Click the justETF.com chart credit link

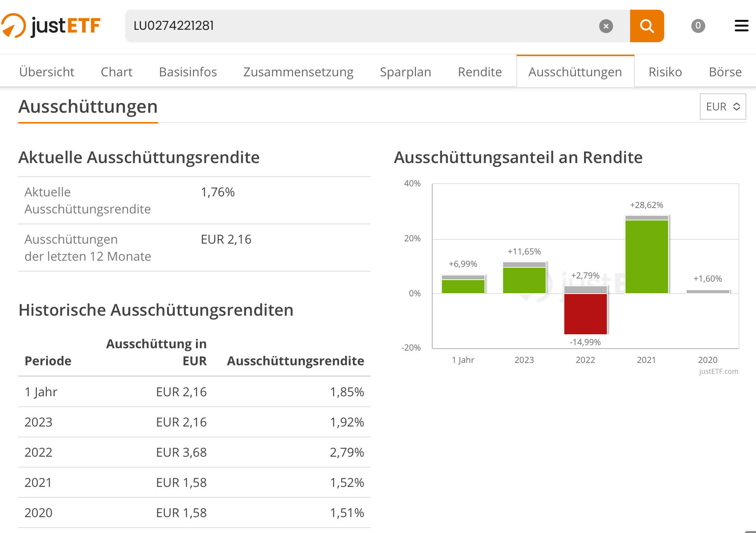[x=718, y=371]
